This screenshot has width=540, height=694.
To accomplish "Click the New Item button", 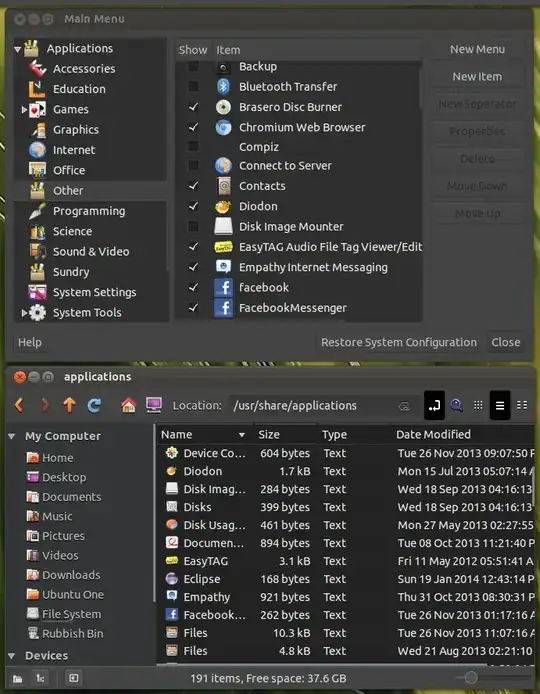I will 477,77.
